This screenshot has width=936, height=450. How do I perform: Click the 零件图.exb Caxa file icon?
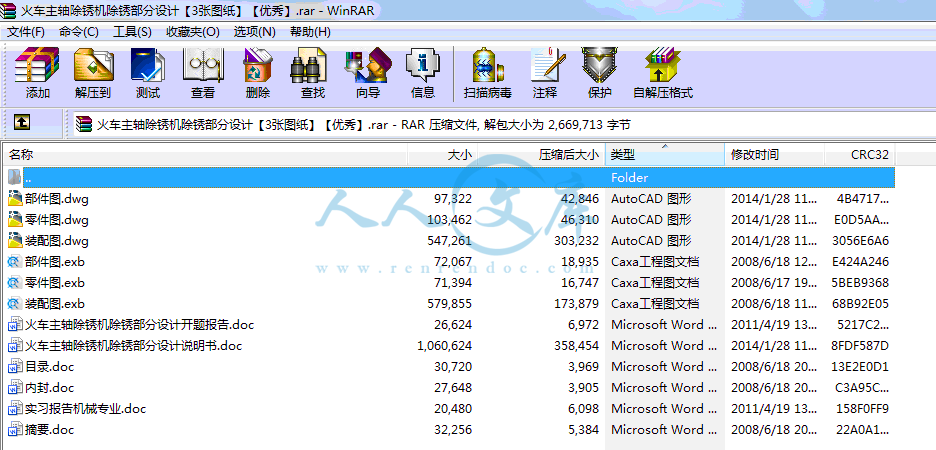(x=15, y=282)
